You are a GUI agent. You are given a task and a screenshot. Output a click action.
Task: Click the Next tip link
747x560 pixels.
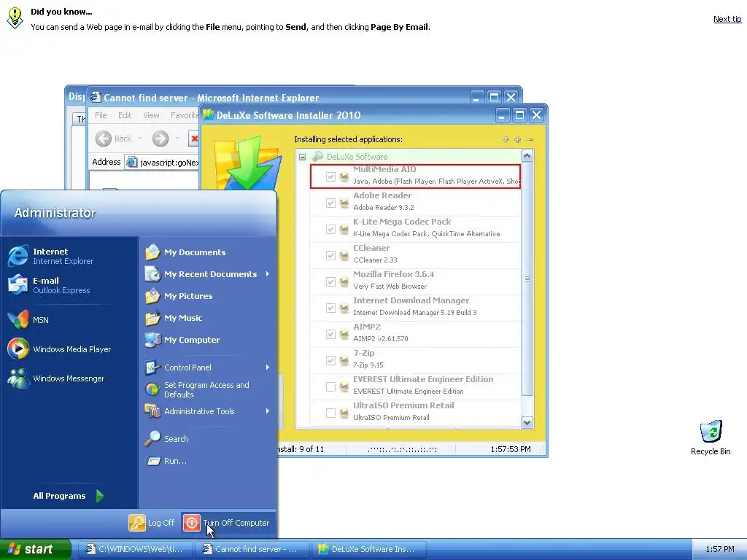727,19
